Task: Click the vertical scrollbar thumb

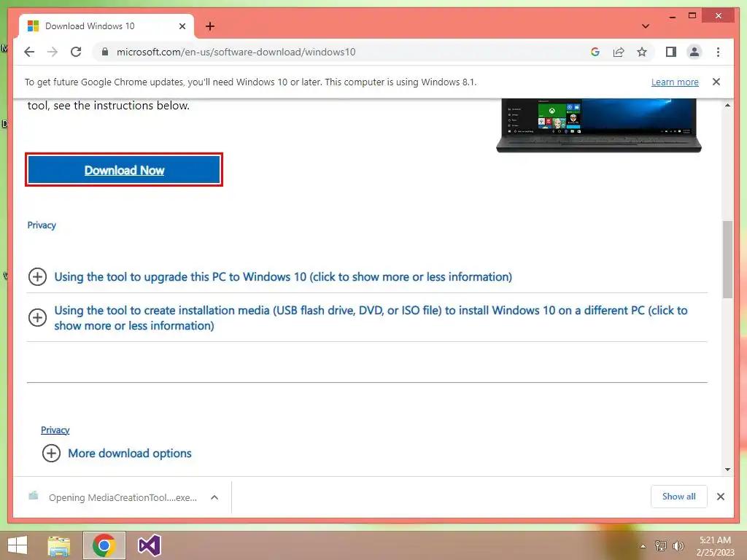Action: [x=727, y=260]
